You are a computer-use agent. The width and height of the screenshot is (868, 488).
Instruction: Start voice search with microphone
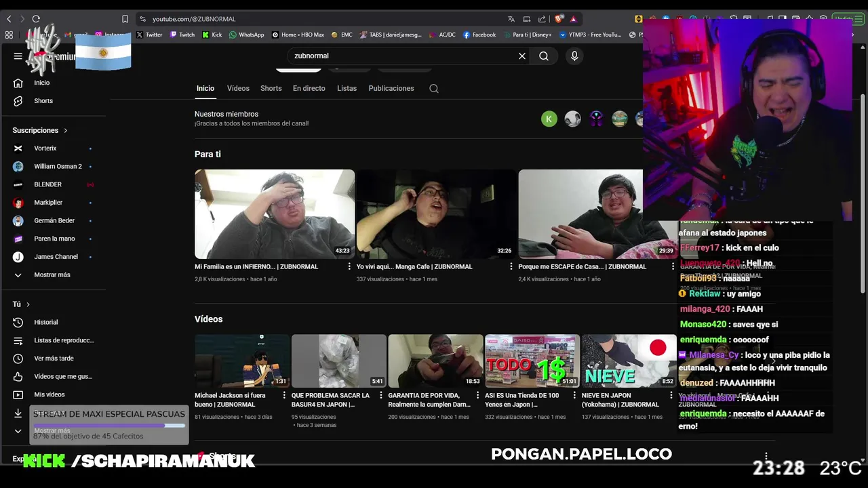coord(574,56)
